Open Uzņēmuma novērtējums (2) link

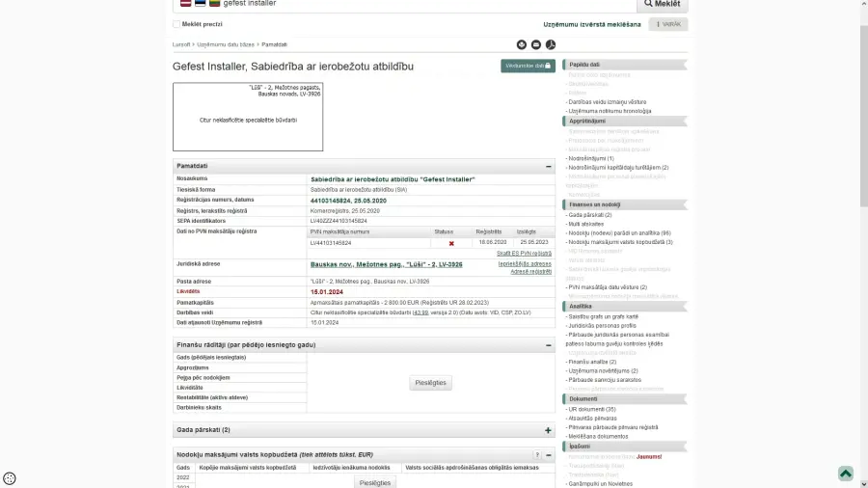click(603, 371)
